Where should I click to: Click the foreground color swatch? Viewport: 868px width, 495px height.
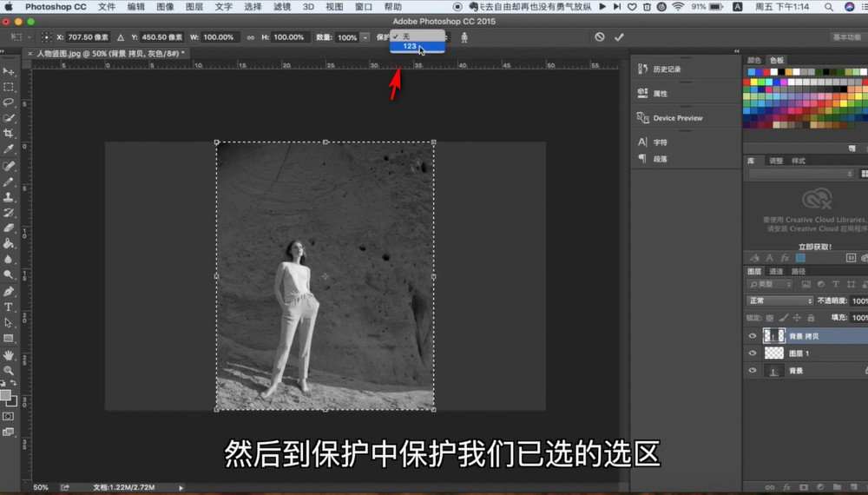tap(5, 395)
